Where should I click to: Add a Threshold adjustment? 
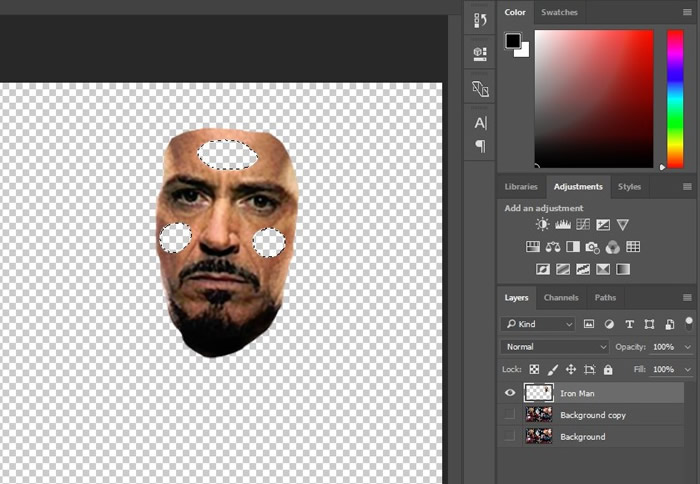pos(583,269)
